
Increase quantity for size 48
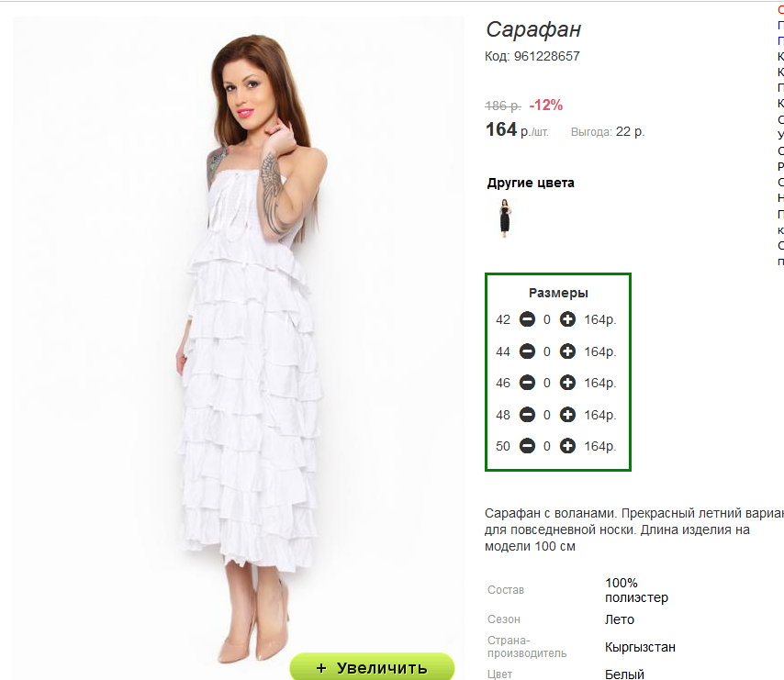(x=567, y=415)
